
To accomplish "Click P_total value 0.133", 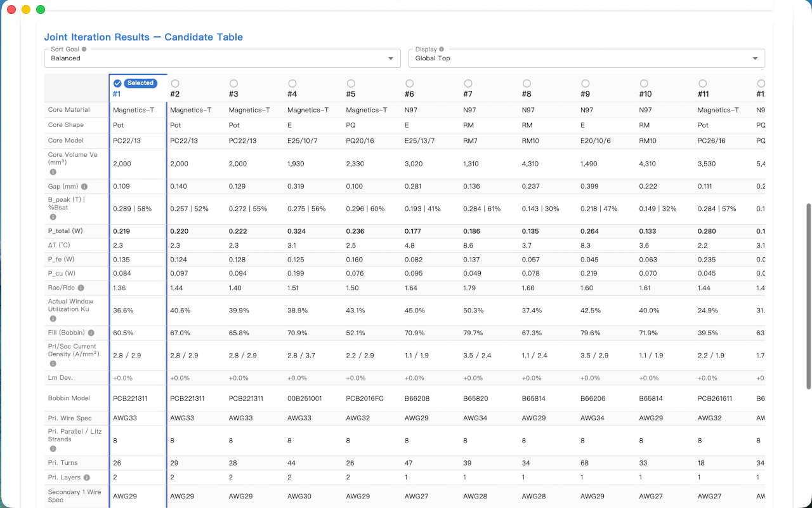I will 648,231.
